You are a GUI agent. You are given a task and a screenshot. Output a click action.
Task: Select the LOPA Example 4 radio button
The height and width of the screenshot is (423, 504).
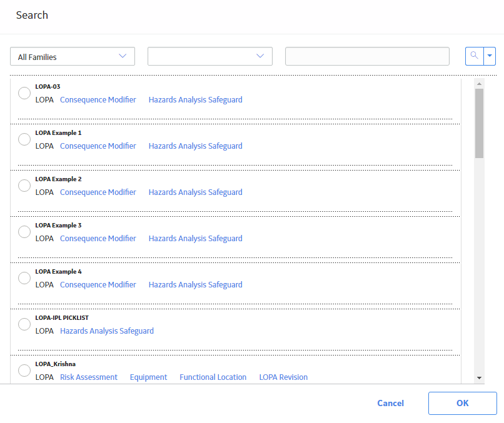24,278
